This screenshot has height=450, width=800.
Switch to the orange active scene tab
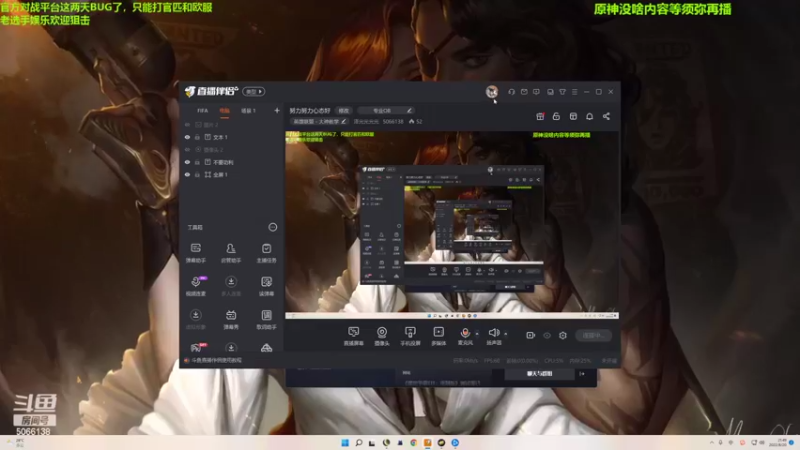pyautogui.click(x=224, y=111)
